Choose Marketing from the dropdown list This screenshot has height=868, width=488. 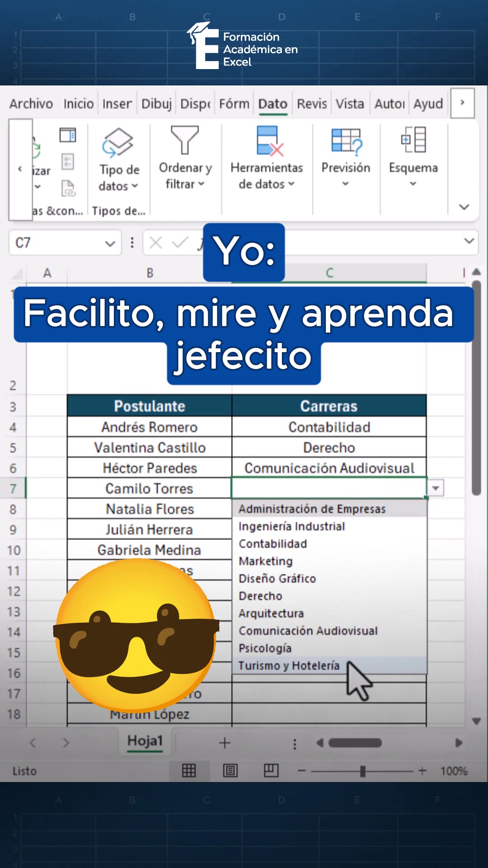click(x=329, y=561)
